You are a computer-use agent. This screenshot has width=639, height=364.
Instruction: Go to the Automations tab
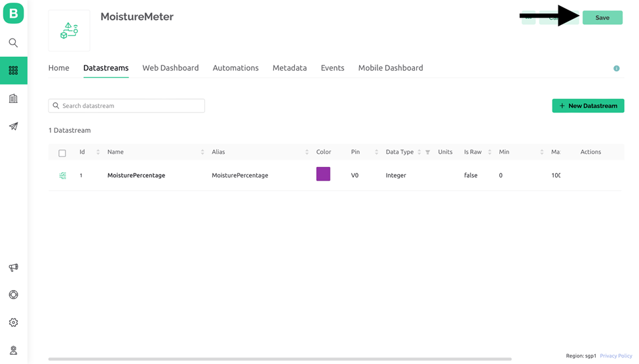click(x=235, y=68)
